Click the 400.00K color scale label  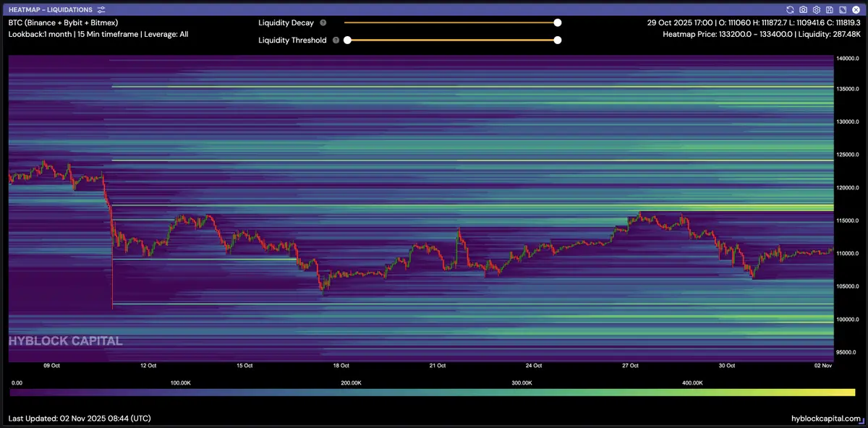click(x=691, y=382)
